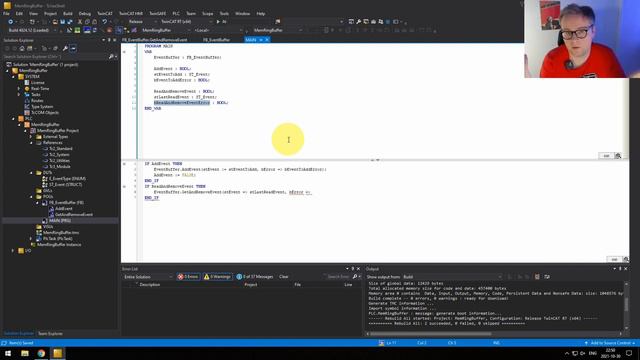Viewport: 640px width, 360px height.
Task: Click the Navigate Backward toolbar icon
Action: tap(11, 22)
